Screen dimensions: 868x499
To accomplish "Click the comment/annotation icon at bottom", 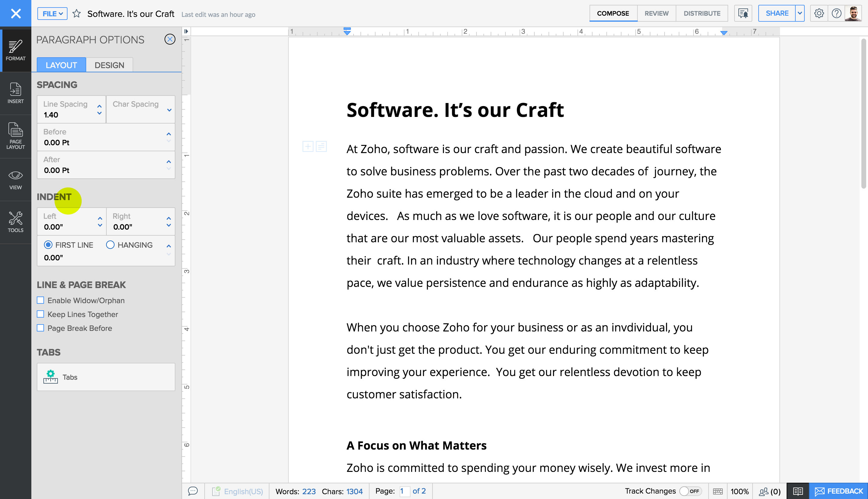I will [193, 491].
